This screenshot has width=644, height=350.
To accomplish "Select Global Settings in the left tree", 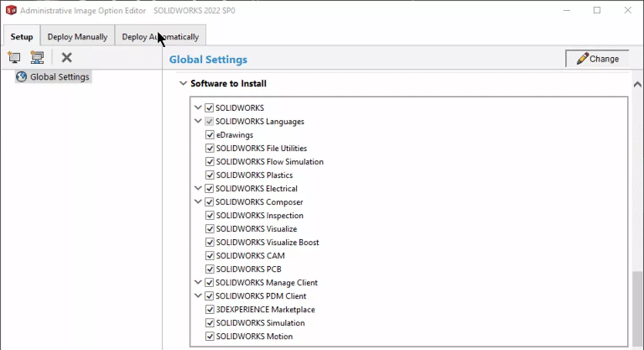I will pos(53,77).
